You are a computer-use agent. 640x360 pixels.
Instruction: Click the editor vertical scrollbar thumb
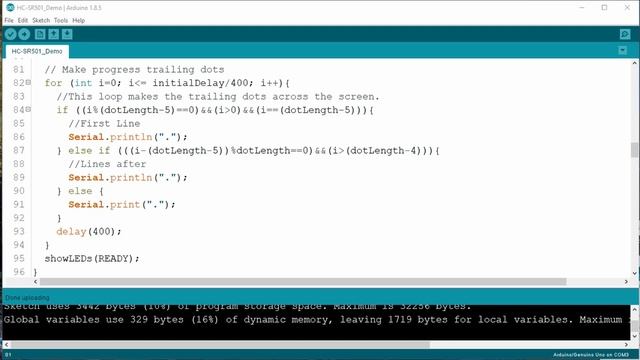pos(634,150)
